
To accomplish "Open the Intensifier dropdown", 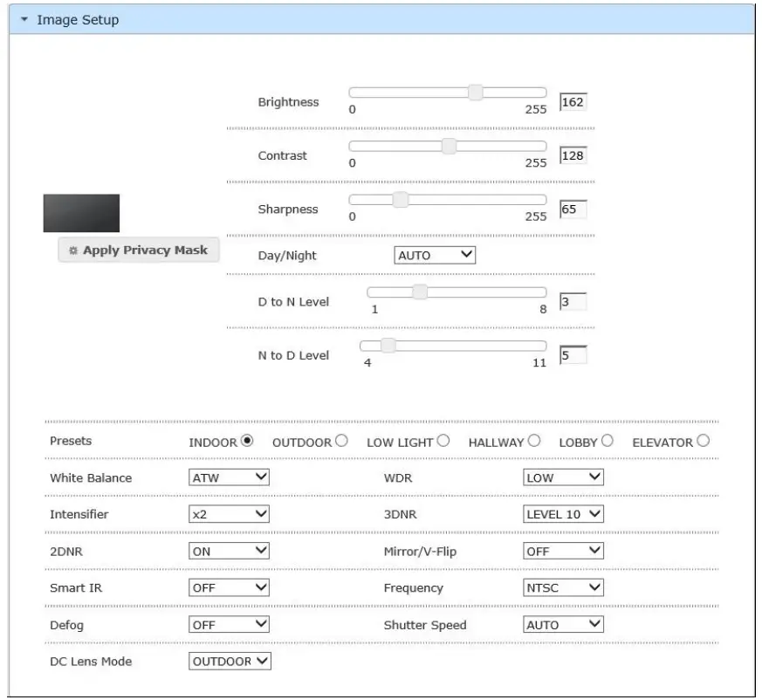I will 229,514.
